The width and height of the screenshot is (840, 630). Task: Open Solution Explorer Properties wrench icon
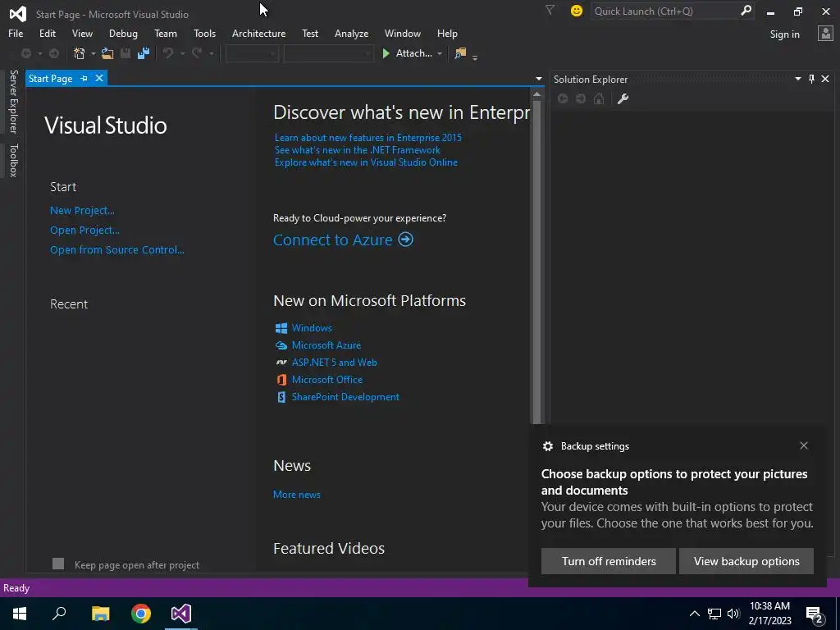[x=623, y=98]
